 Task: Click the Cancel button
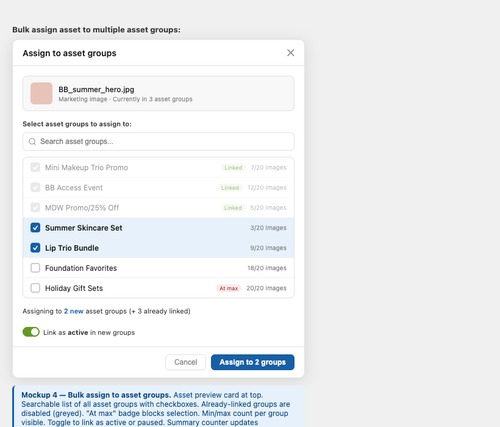click(185, 362)
